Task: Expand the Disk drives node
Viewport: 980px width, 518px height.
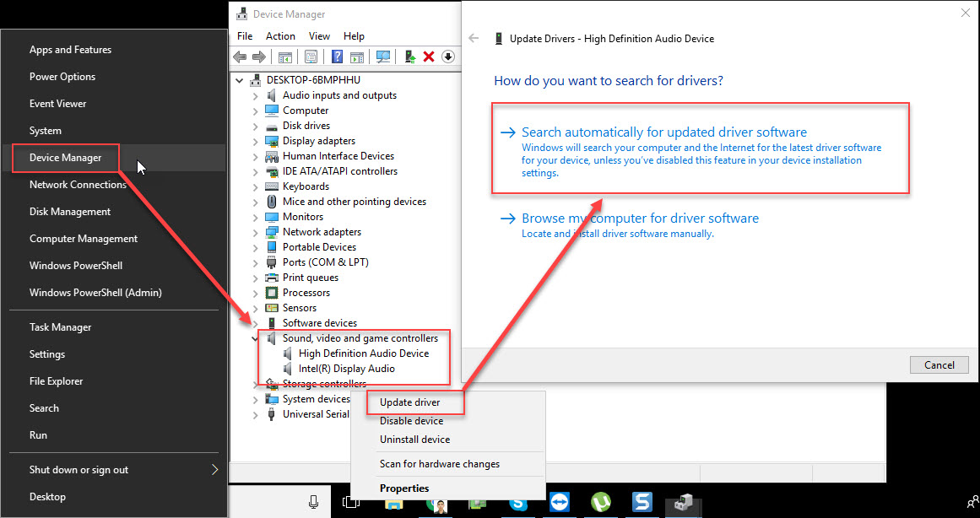Action: (x=255, y=127)
